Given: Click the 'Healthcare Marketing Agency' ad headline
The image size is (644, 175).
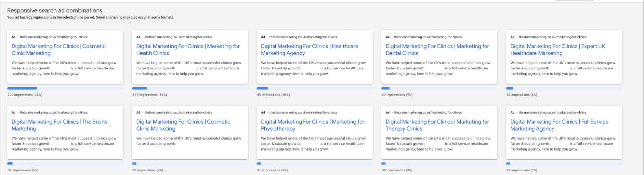Looking at the screenshot, I should click(x=309, y=50).
